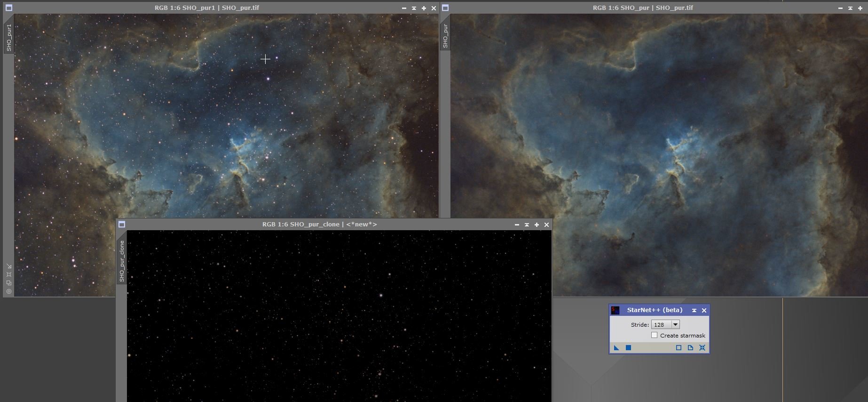Click the New Instance triangle in StarNet++
The height and width of the screenshot is (402, 868).
pos(616,348)
